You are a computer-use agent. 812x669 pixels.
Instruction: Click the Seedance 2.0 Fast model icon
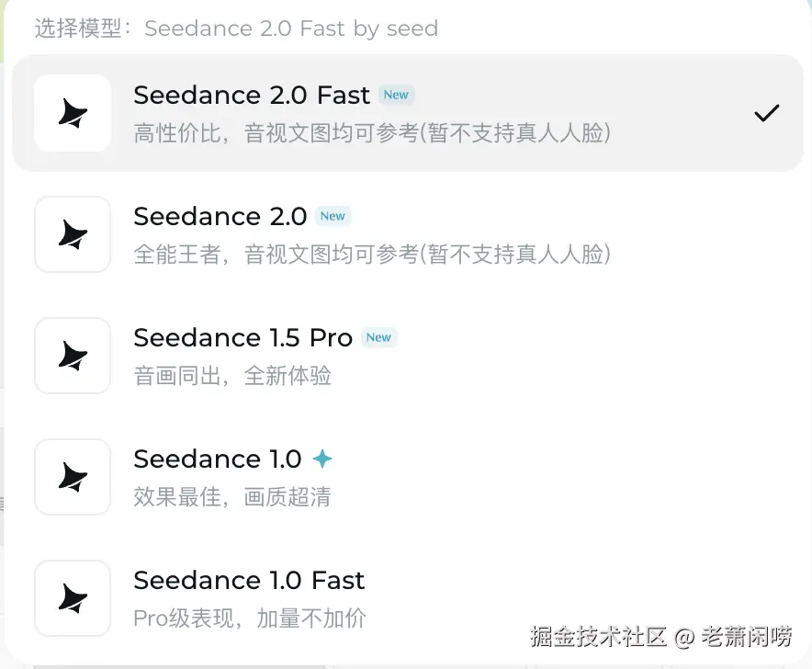coord(73,113)
